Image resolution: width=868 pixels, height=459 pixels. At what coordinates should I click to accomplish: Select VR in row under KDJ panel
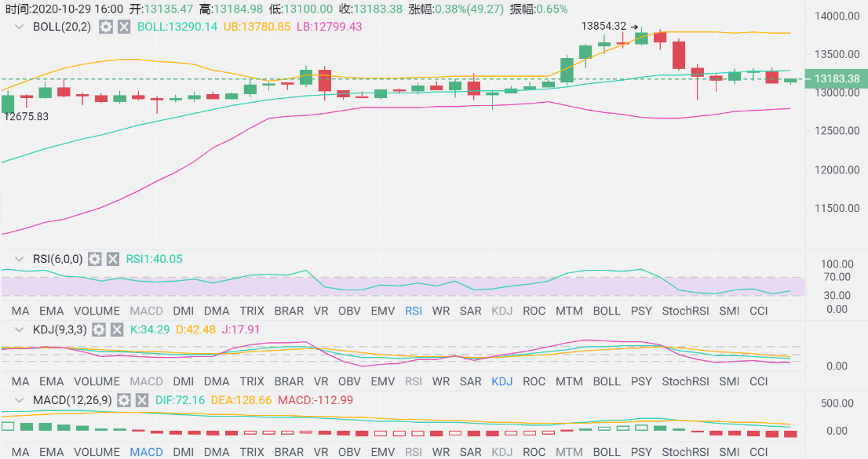coord(321,381)
